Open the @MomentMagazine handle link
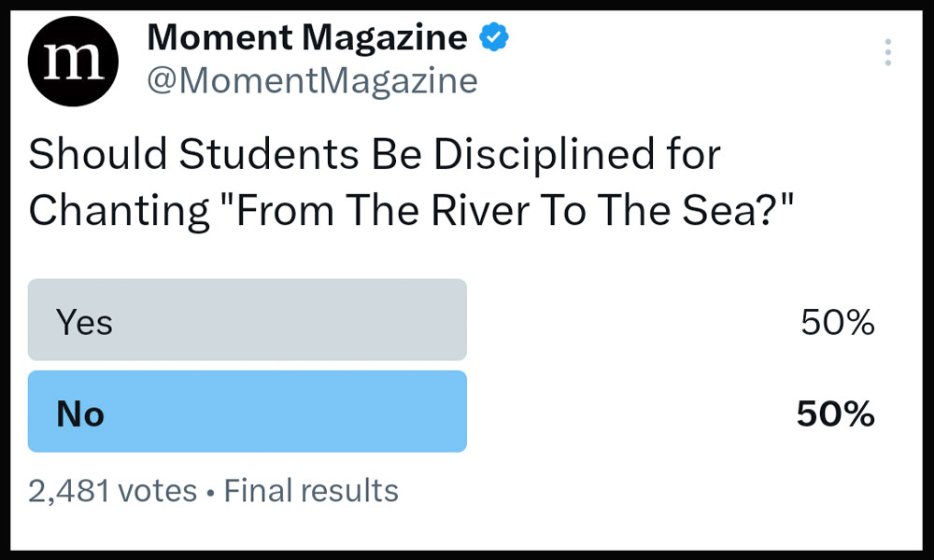Screen dimensions: 934x560 point(312,80)
